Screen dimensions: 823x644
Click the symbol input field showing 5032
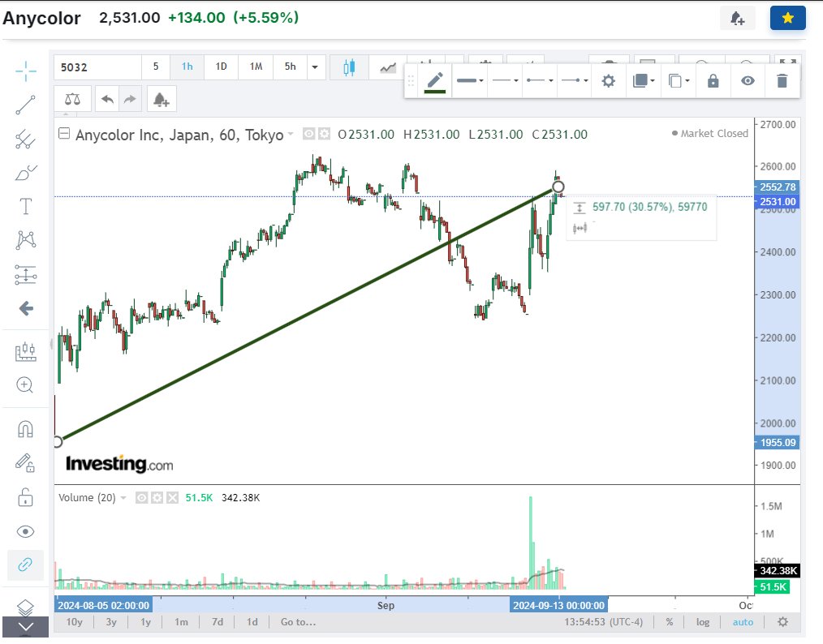click(97, 67)
